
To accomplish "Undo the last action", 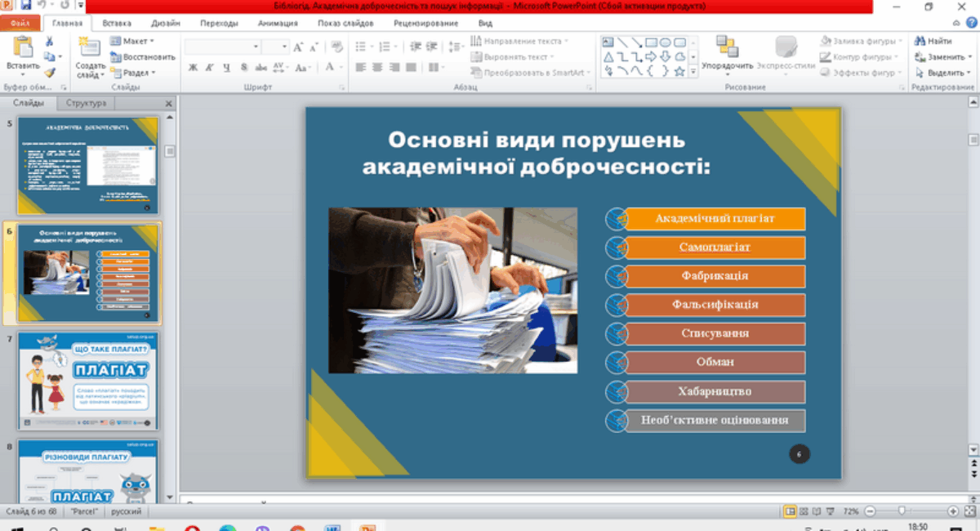I will point(42,5).
